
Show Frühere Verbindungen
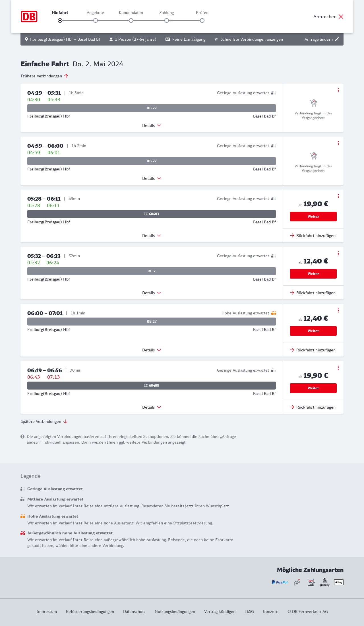45,76
